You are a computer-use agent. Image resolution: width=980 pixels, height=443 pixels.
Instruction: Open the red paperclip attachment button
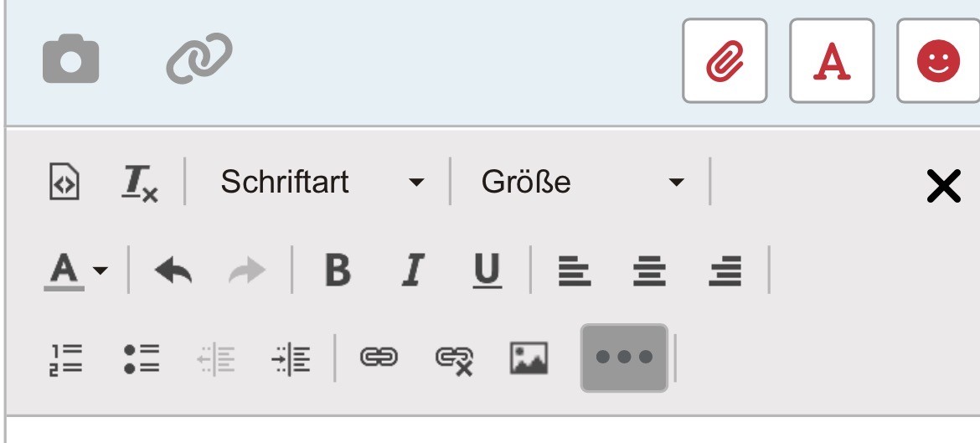[x=725, y=60]
